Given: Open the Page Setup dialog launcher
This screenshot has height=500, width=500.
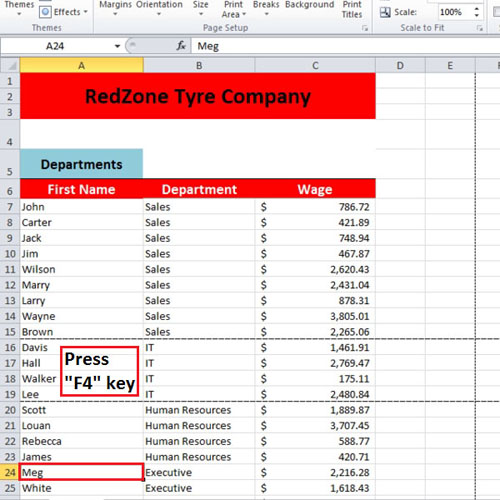Looking at the screenshot, I should (x=365, y=28).
